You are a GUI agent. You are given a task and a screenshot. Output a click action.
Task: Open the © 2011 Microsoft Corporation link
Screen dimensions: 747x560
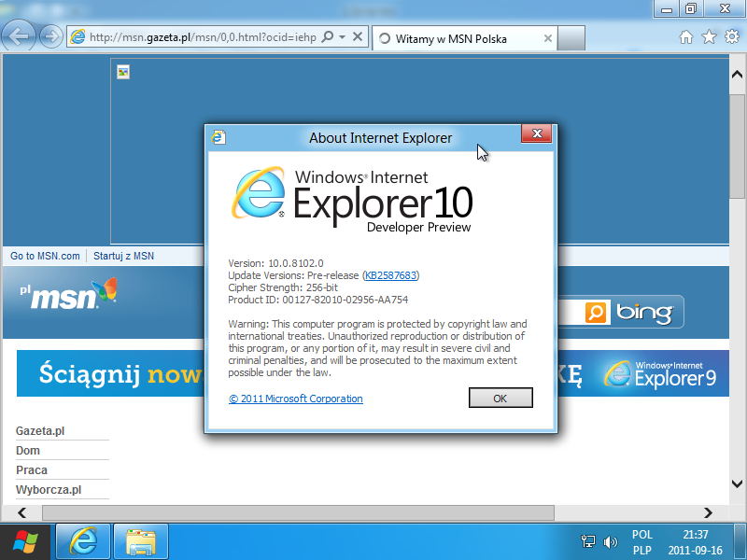click(x=296, y=399)
